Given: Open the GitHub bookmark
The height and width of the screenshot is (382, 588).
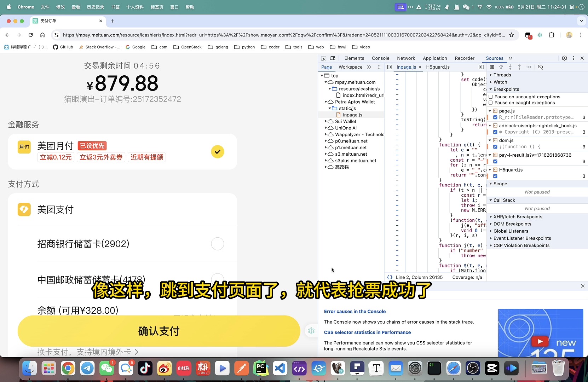Looking at the screenshot, I should point(63,47).
